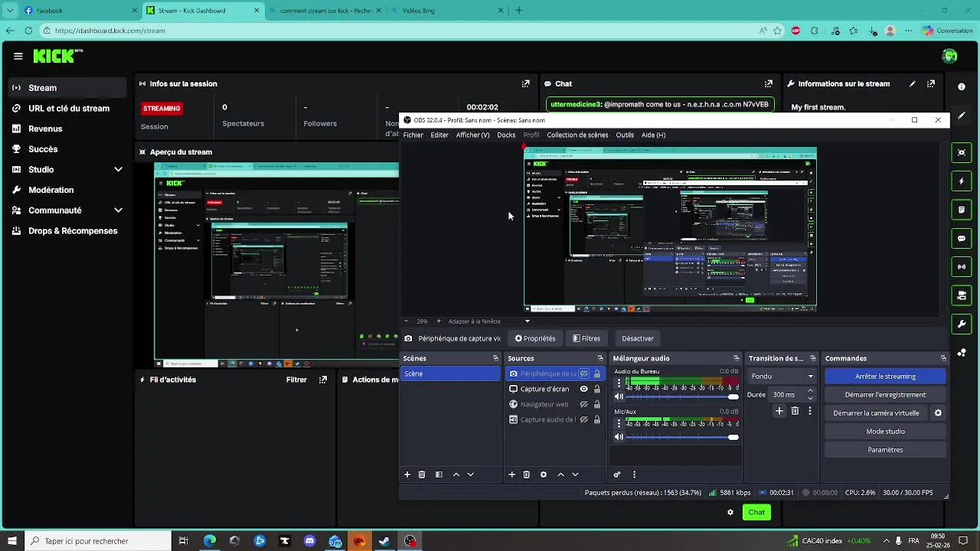The image size is (980, 551).
Task: Toggle the lock on Capture audio source
Action: pyautogui.click(x=597, y=419)
